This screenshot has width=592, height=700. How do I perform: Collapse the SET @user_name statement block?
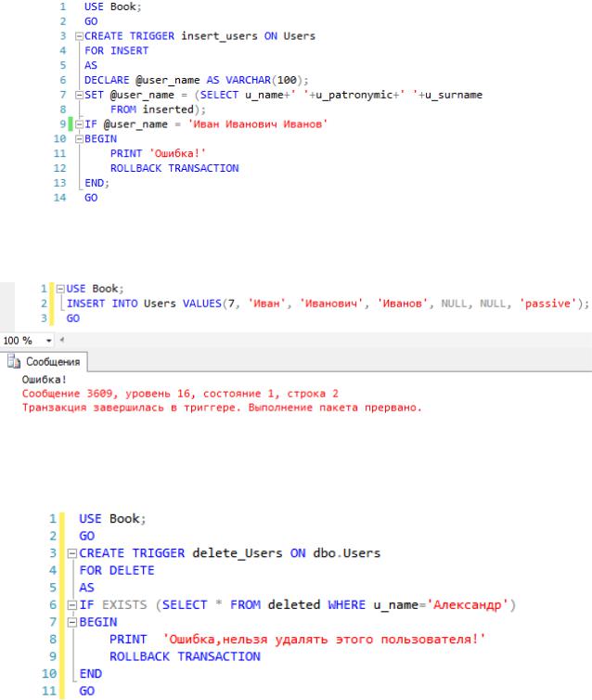tap(79, 95)
